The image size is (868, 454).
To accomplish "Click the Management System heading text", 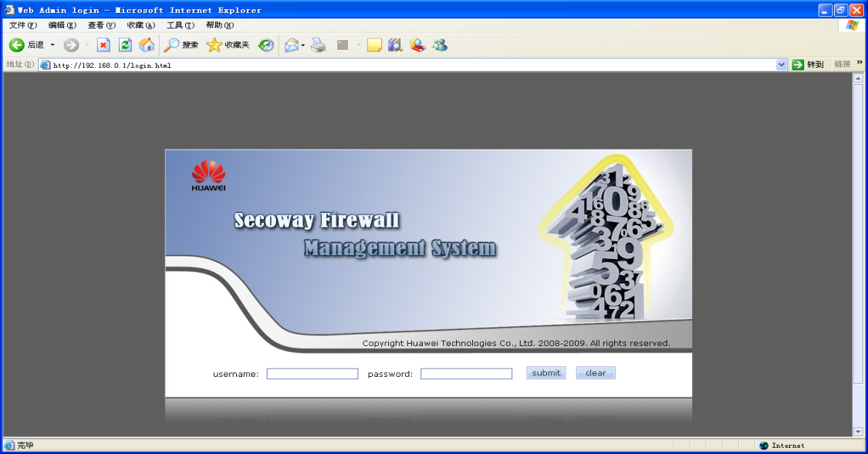I will (400, 248).
